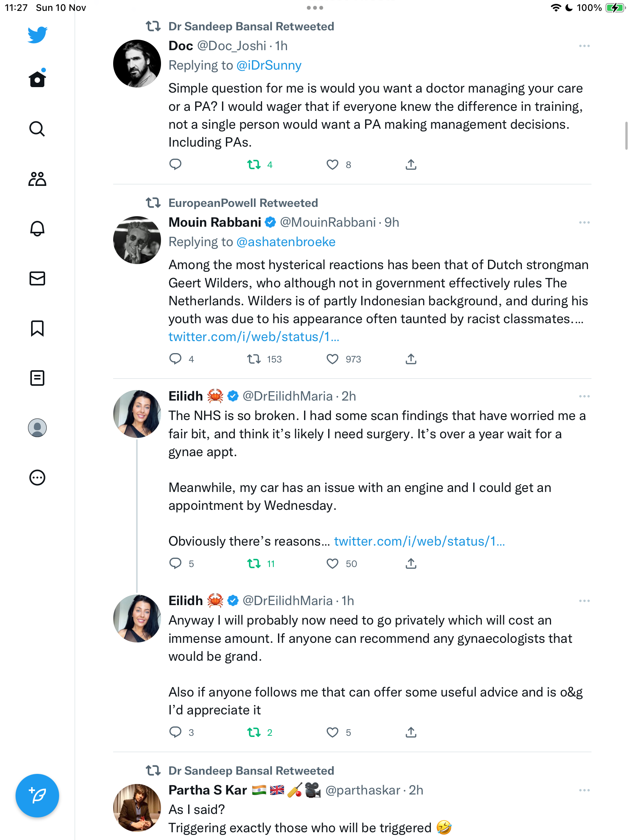
Task: Undo retweet on Eilidh's NHS tweet
Action: [254, 563]
